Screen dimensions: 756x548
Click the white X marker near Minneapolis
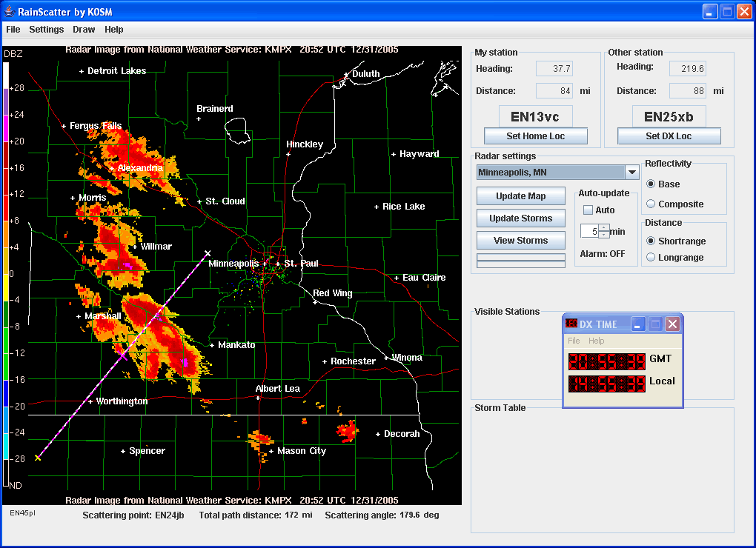208,254
